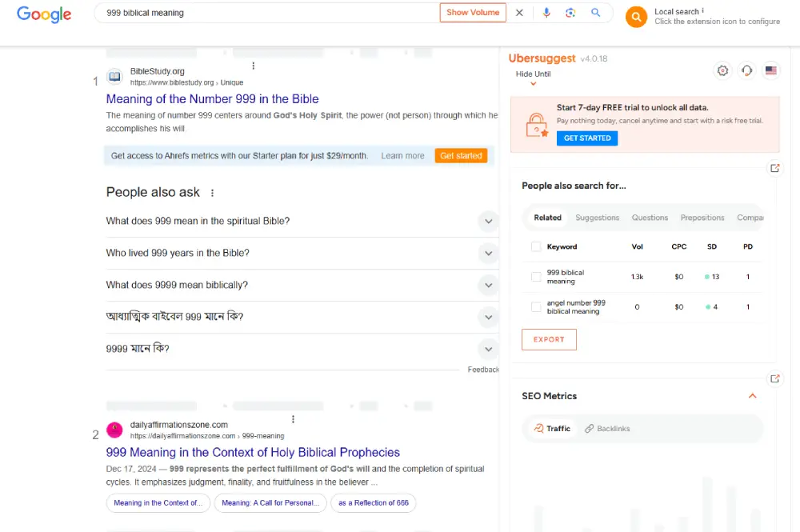This screenshot has height=532, width=800.
Task: Click the BibleStudy.org site favicon
Action: (x=114, y=77)
